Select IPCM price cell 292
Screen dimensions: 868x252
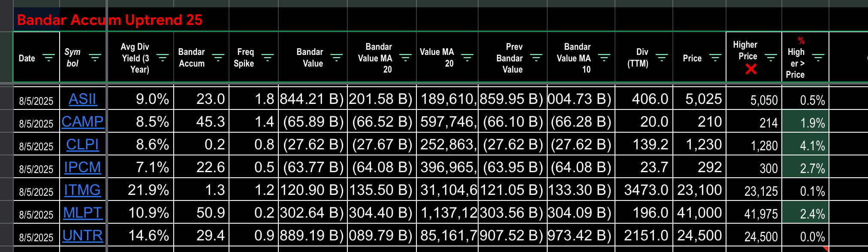point(699,167)
